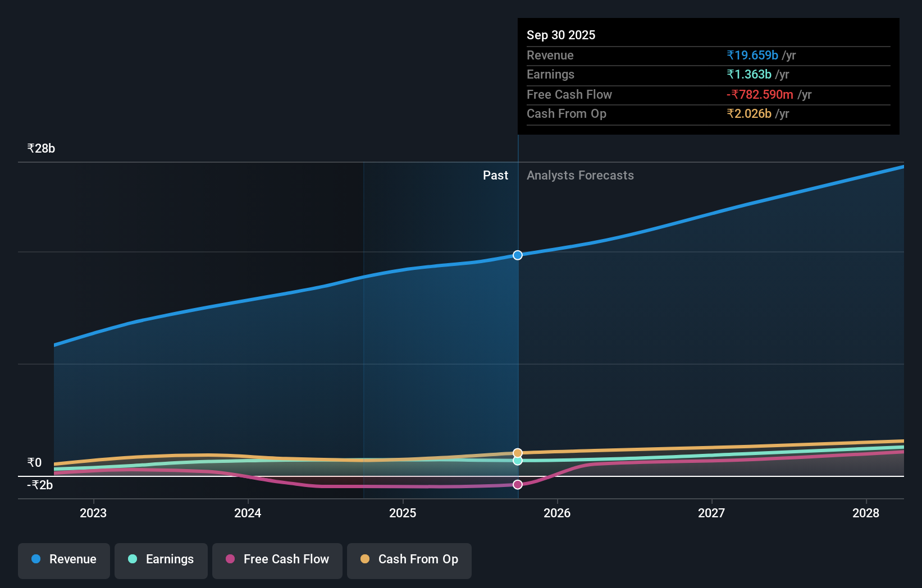
Task: Toggle the Cash From Op series visibility
Action: (409, 559)
